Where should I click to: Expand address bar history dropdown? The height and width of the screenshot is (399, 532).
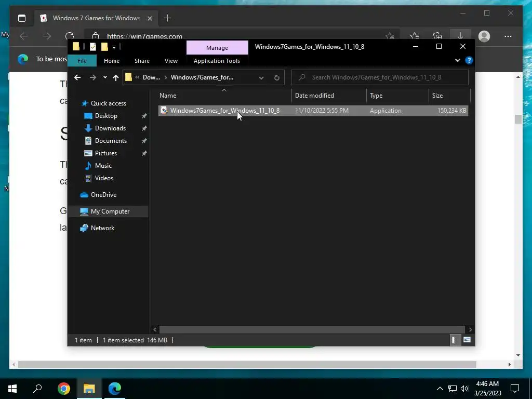(261, 78)
